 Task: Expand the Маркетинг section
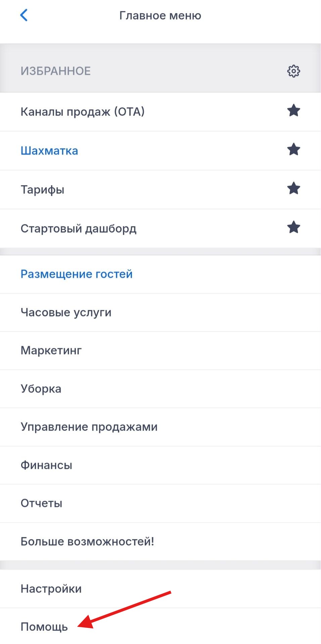point(51,351)
